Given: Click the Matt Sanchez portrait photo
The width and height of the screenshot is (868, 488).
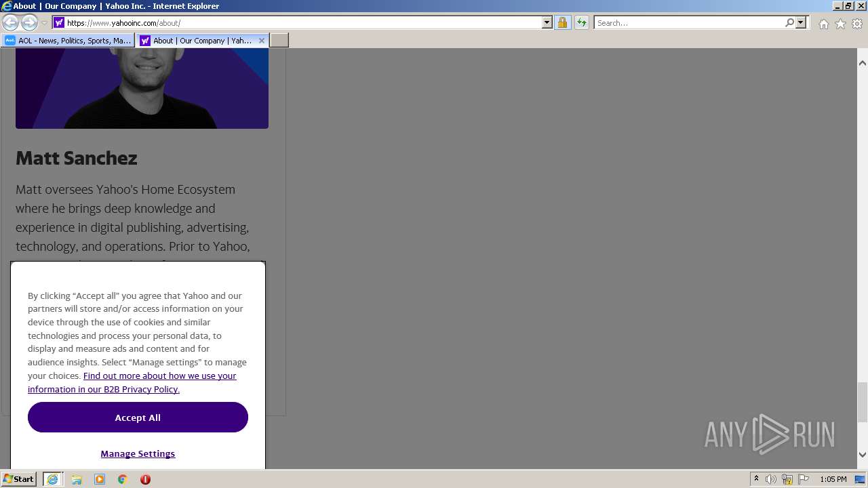Looking at the screenshot, I should pyautogui.click(x=142, y=88).
